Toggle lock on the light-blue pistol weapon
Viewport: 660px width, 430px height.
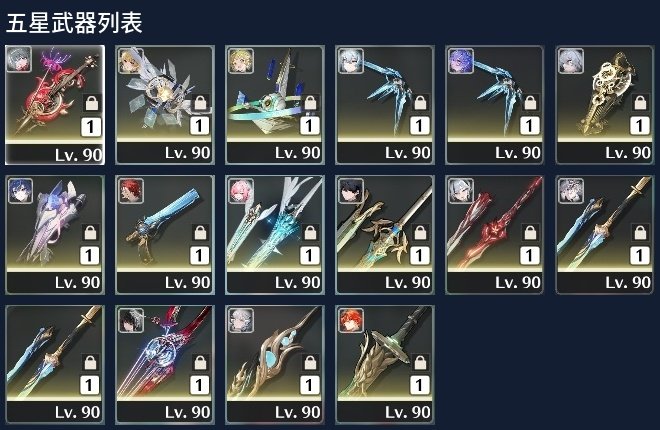[201, 232]
